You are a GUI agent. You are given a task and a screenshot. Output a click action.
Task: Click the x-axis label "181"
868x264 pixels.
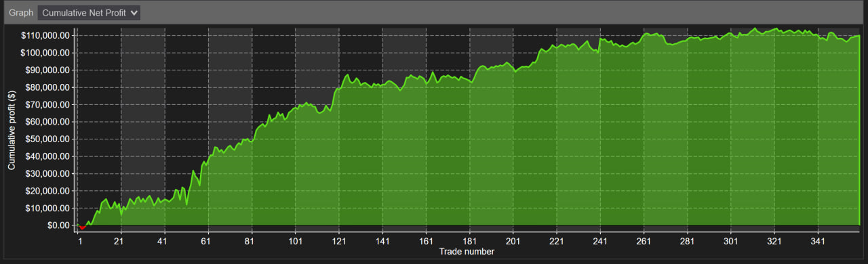(469, 241)
